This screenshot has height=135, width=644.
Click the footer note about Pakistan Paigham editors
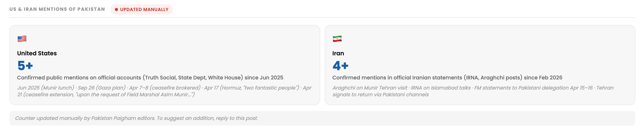pos(136,118)
